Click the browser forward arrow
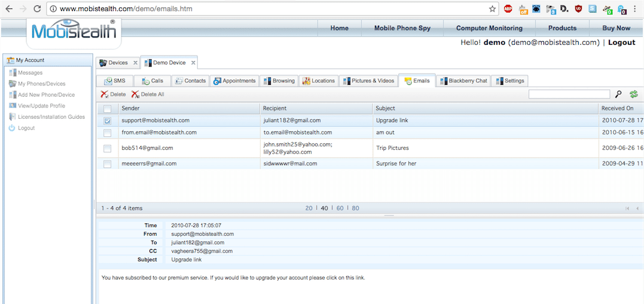 tap(23, 8)
